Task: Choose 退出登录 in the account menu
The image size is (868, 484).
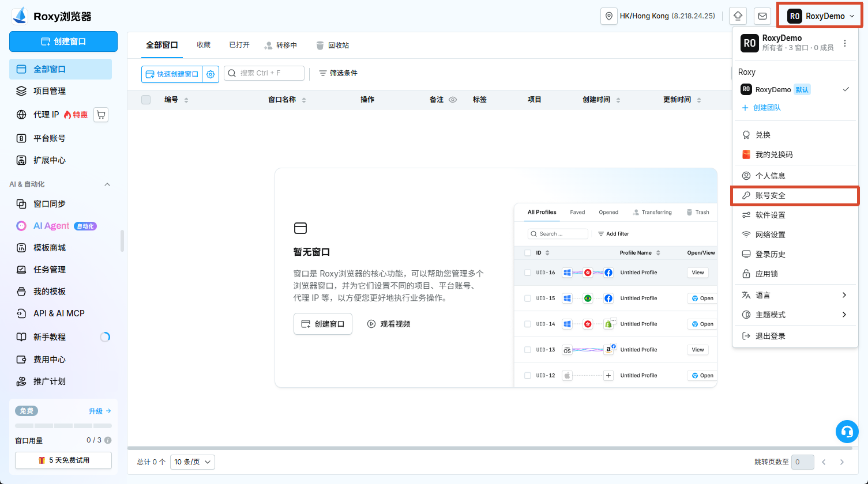Action: pos(795,336)
